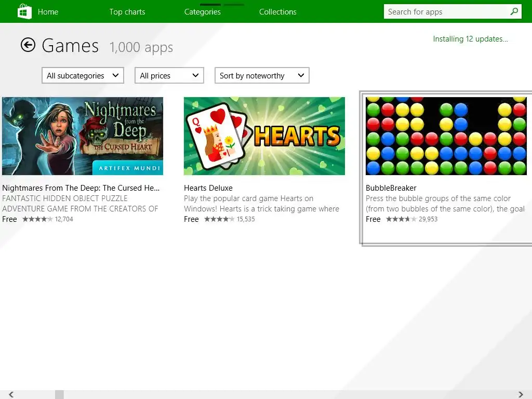Screen dimensions: 532x399
Task: Click the Hearts Deluxe description text
Action: click(262, 204)
